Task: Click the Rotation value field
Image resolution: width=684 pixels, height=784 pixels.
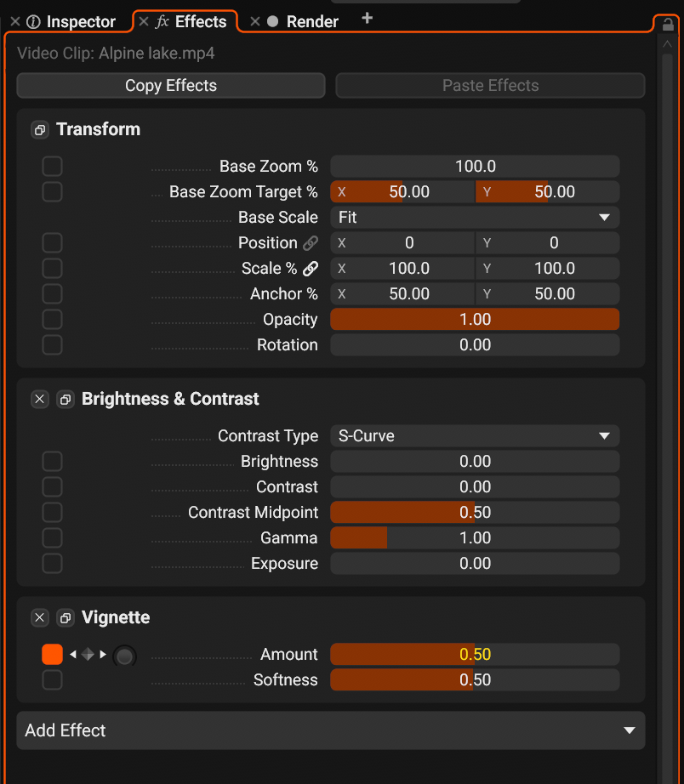Action: point(475,344)
